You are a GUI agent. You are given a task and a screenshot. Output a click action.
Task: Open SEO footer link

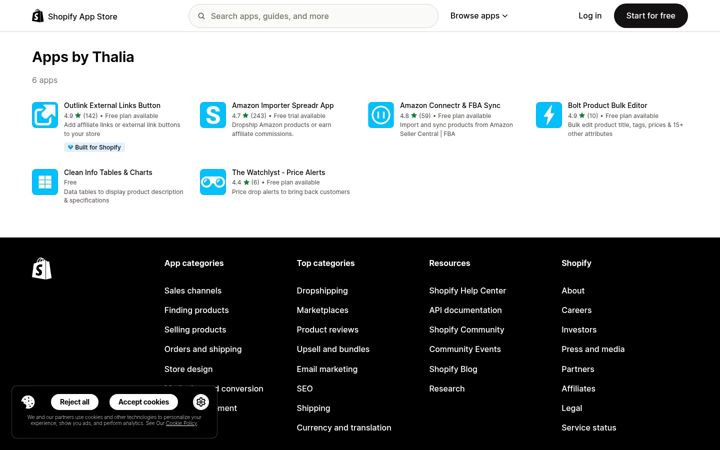point(304,389)
